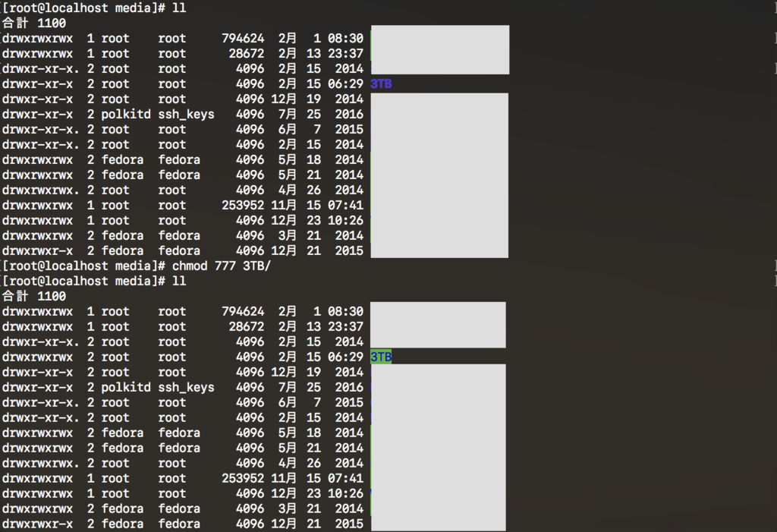
Task: Click time "10:26" in the listing after chmod
Action: 345,494
